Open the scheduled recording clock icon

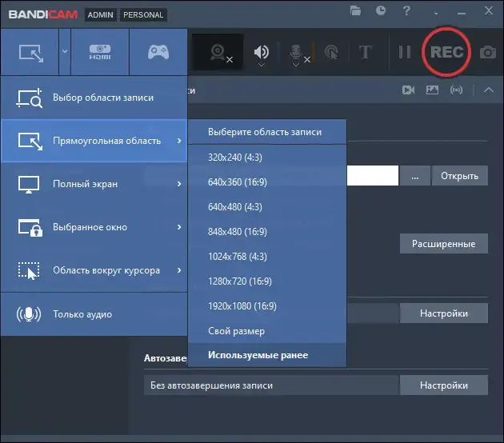coord(381,11)
